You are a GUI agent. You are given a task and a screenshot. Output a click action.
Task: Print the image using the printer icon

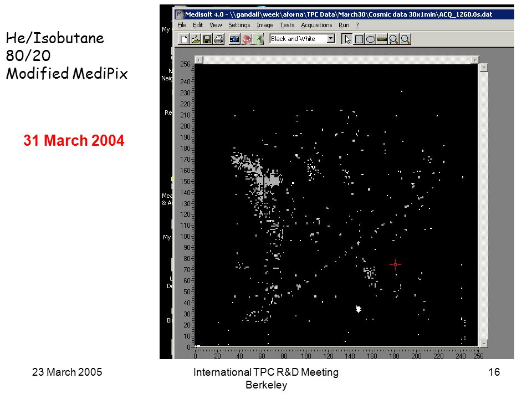click(219, 39)
